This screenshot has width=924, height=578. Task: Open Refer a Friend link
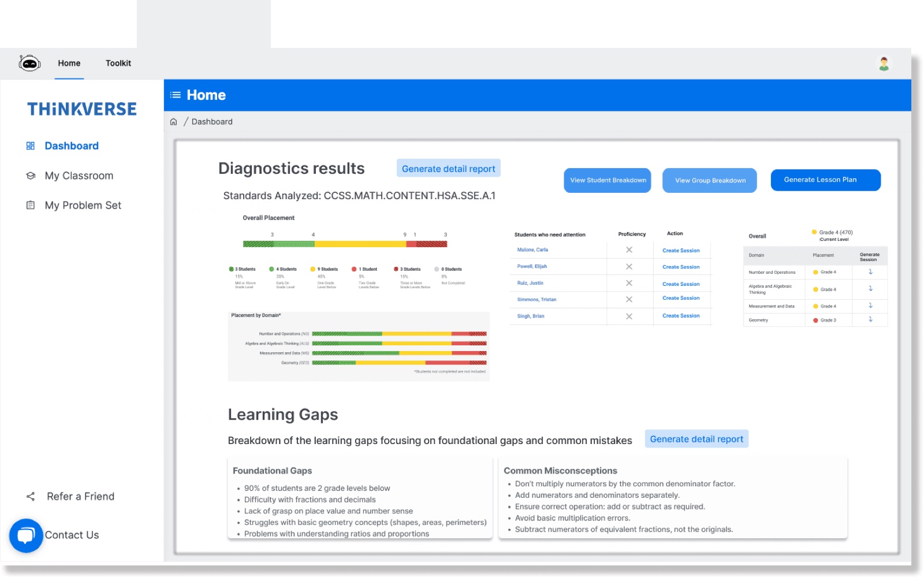[x=81, y=497]
